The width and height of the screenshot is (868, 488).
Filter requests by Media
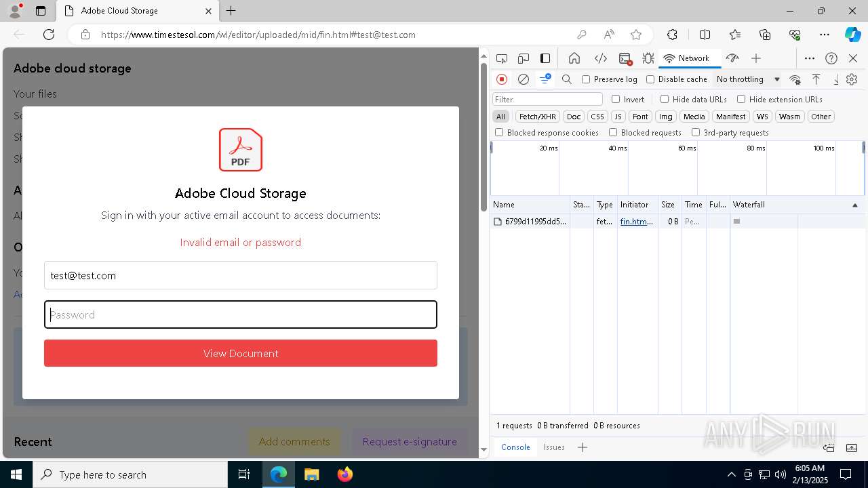694,117
